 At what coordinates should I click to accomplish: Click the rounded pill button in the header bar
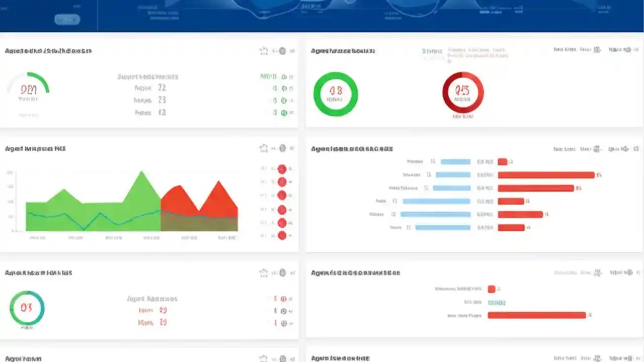tap(67, 19)
